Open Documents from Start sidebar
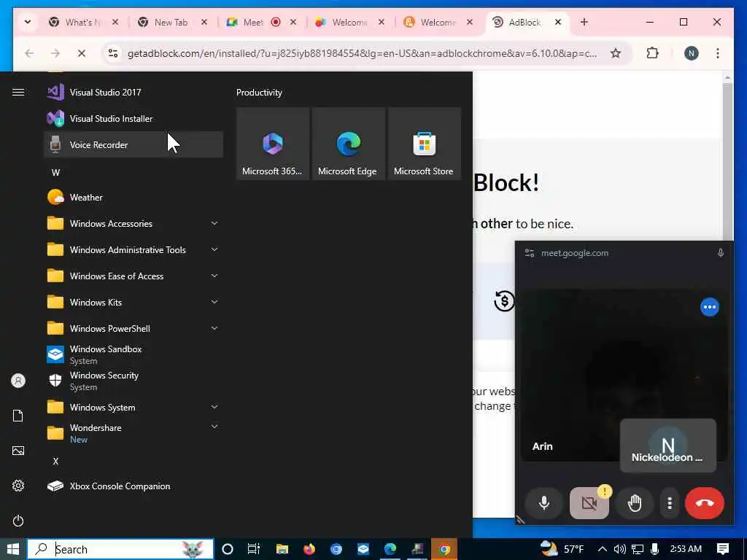 coord(18,416)
